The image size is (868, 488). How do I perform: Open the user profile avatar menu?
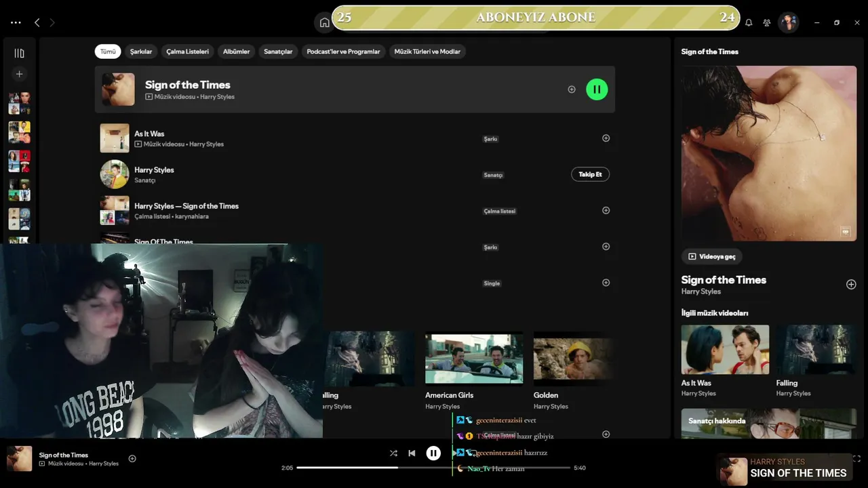[x=788, y=22]
